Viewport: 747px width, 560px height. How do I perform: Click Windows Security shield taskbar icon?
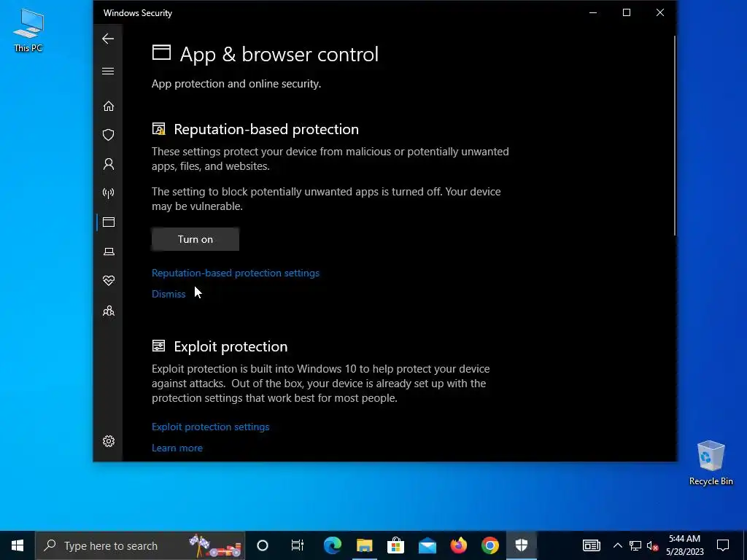point(522,545)
